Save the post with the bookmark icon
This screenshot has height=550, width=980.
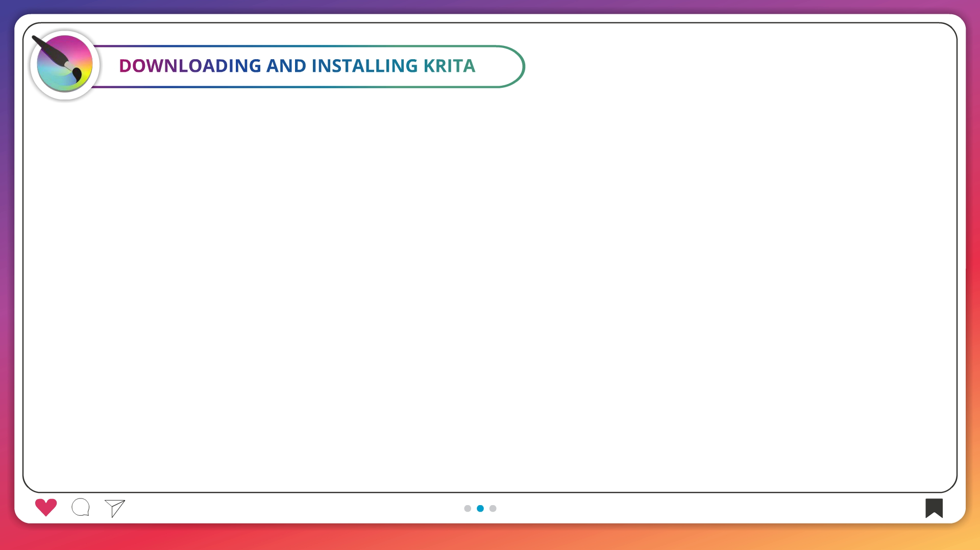(934, 508)
